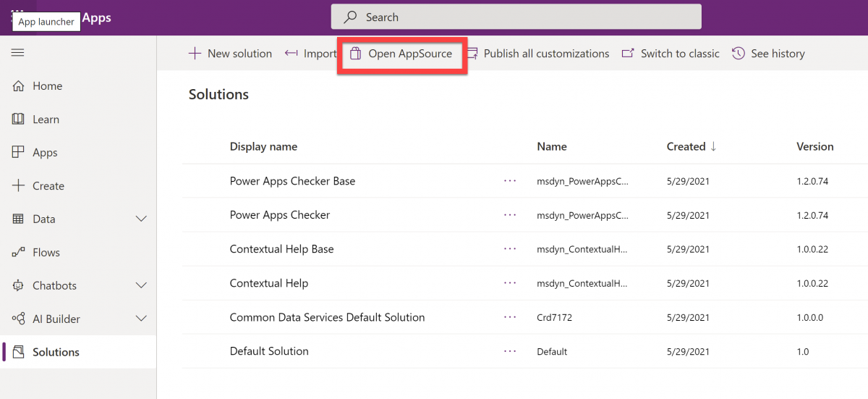Click the Home house icon
Viewport: 868px width, 399px height.
[x=19, y=86]
